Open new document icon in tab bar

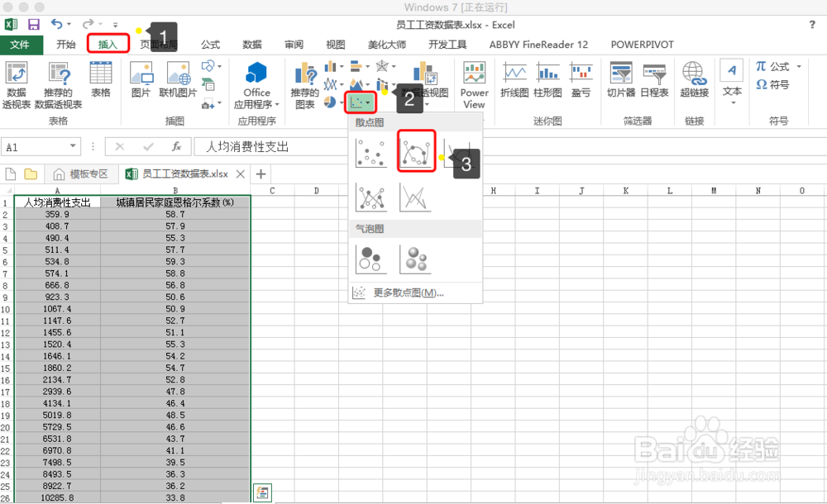click(x=11, y=174)
